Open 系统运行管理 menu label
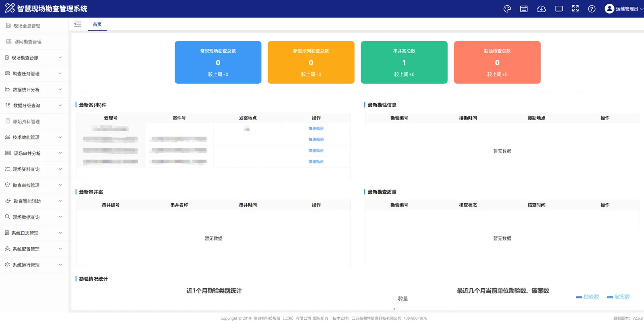This screenshot has width=644, height=323. pos(26,265)
